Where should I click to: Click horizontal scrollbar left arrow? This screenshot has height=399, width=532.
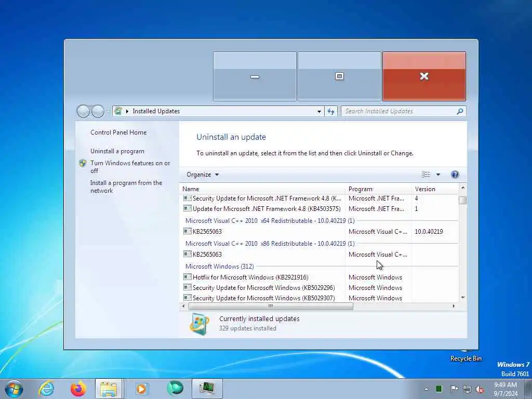coord(183,306)
